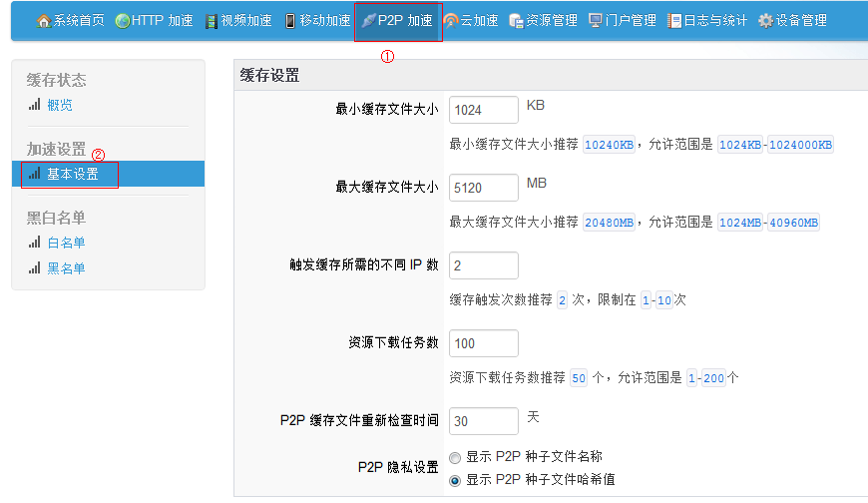Screen dimensions: 868x503
Task: Click the P2P 缓存文件重新检查时间 field
Action: [x=484, y=421]
